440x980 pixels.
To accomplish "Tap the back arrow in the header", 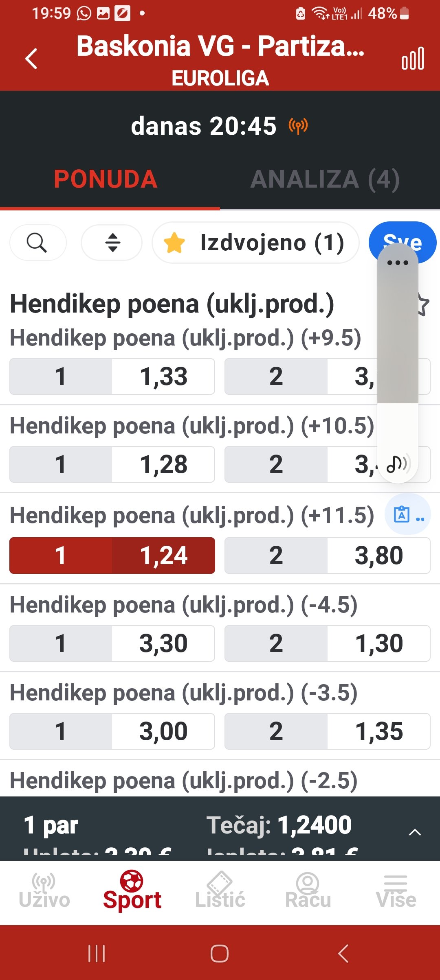I will (x=31, y=59).
